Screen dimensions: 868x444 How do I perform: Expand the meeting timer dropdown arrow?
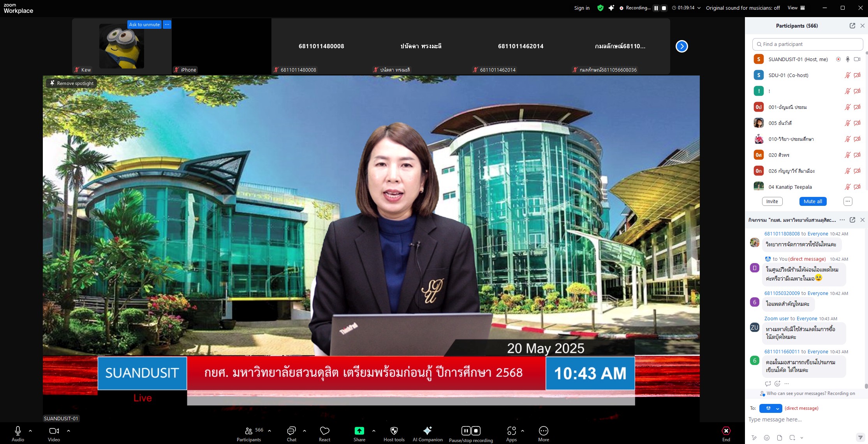coord(699,8)
